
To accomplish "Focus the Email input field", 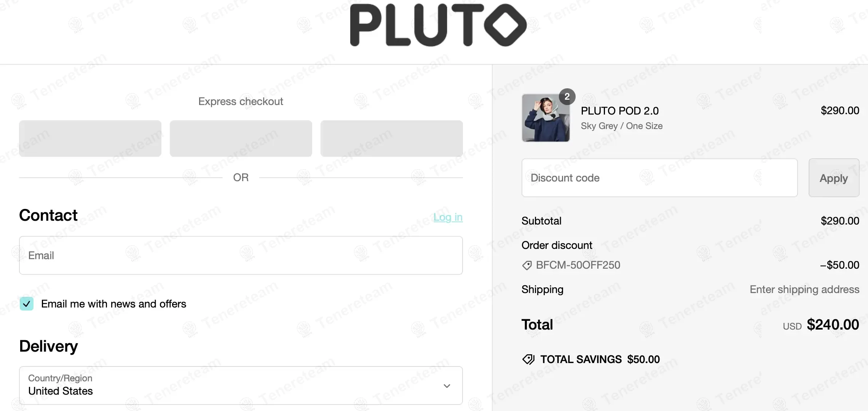I will [x=241, y=255].
